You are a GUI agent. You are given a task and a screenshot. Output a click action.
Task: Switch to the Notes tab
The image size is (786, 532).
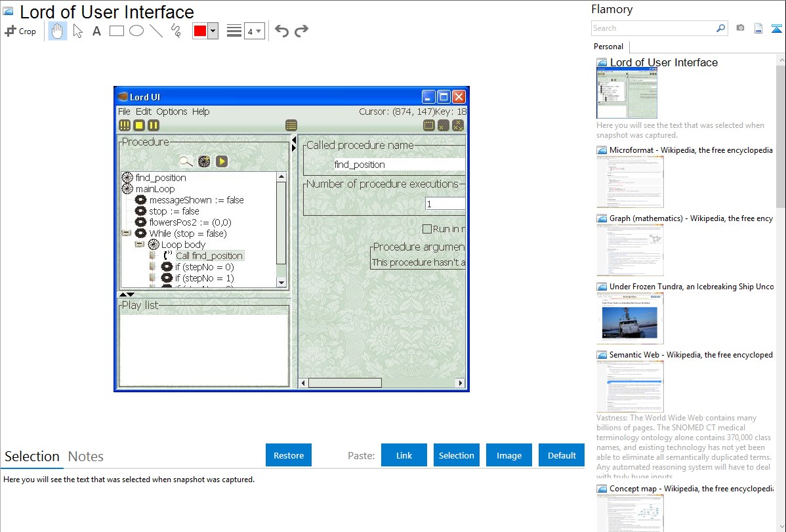86,457
